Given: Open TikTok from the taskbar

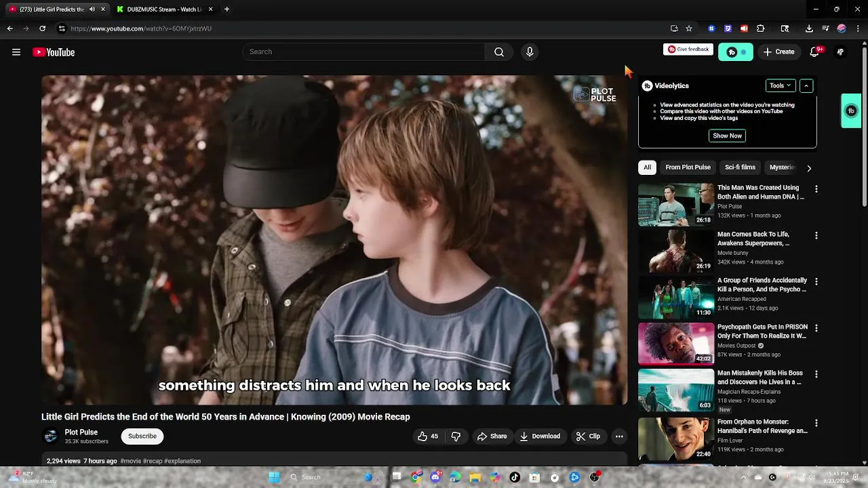Looking at the screenshot, I should click(x=515, y=477).
